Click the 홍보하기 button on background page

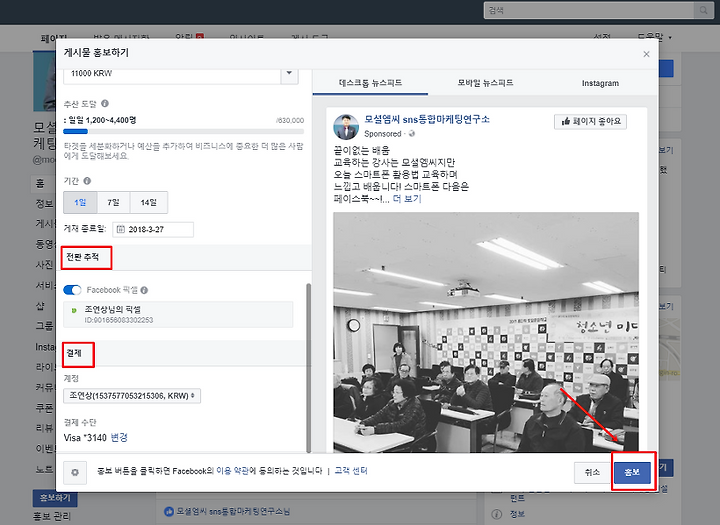tap(55, 497)
